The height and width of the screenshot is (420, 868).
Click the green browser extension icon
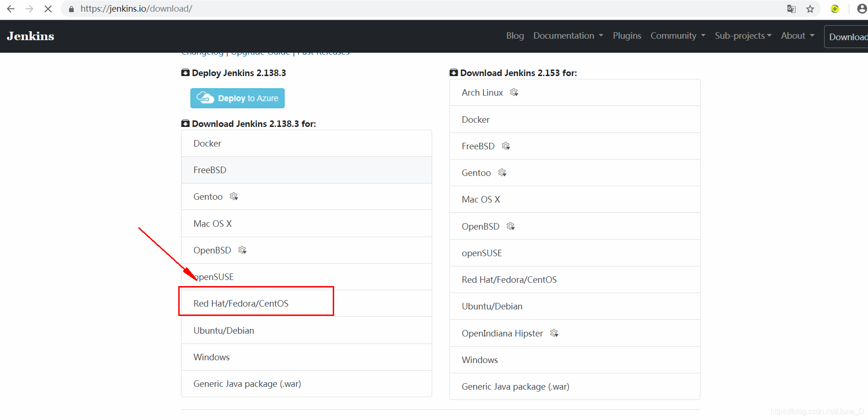[x=835, y=9]
